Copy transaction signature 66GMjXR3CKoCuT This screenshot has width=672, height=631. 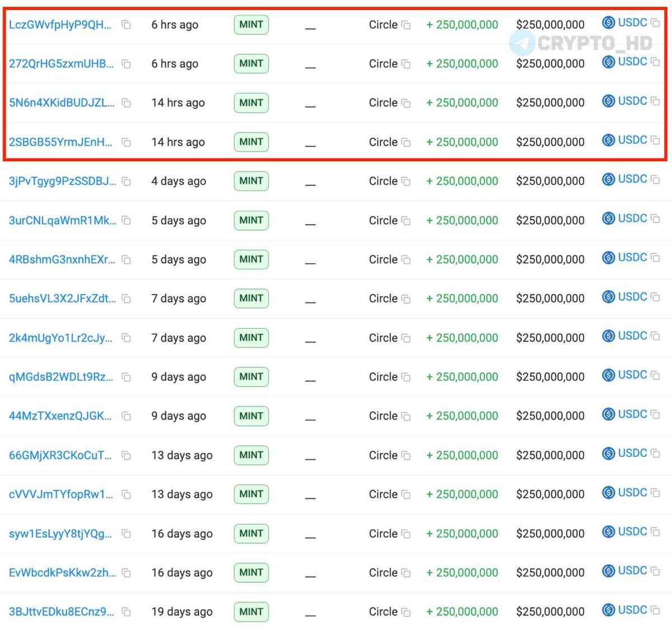point(126,455)
